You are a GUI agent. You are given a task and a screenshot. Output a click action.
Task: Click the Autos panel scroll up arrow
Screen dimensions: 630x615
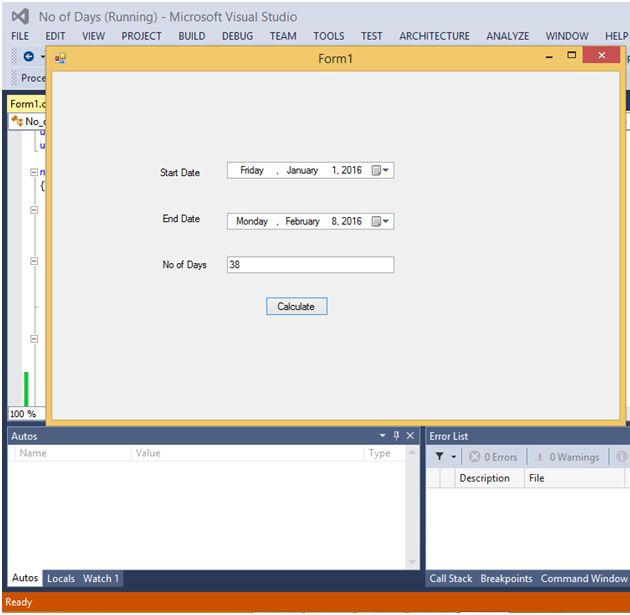click(412, 453)
